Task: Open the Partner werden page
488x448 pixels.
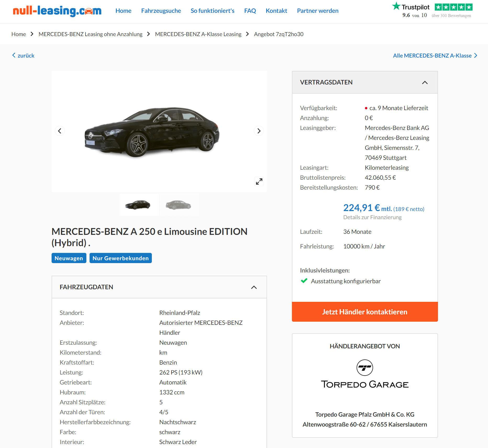Action: click(318, 11)
